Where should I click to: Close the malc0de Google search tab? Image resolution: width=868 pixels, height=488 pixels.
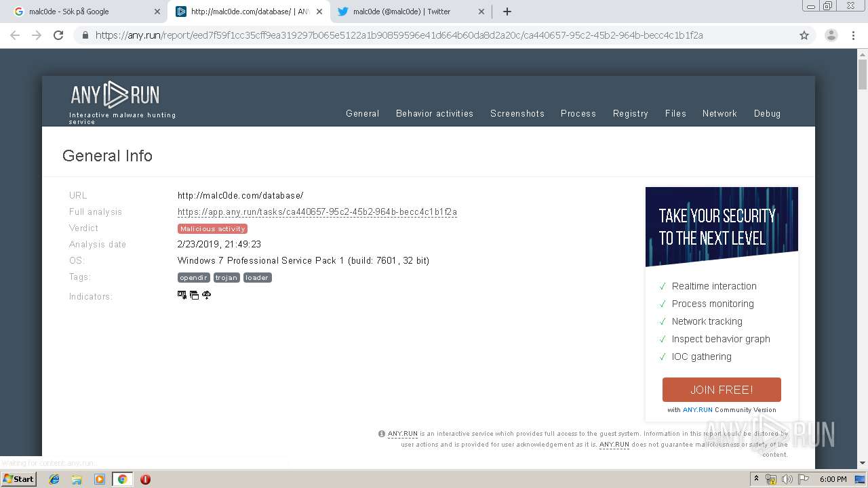tap(157, 12)
